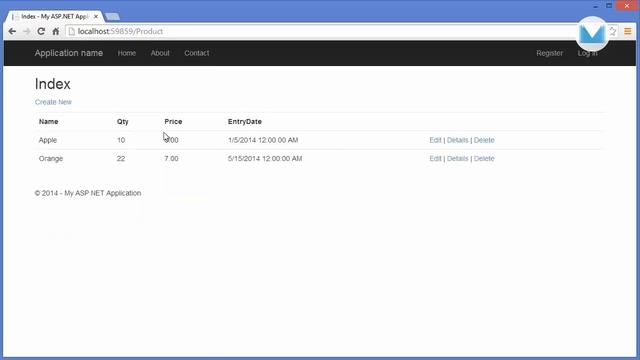Click the Name column header
640x360 pixels.
click(49, 122)
